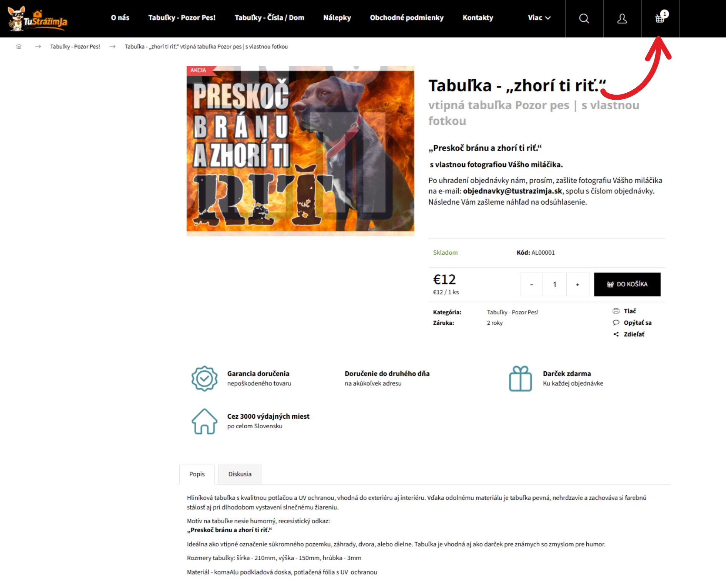
Task: Open the shopping cart basket icon
Action: click(660, 18)
